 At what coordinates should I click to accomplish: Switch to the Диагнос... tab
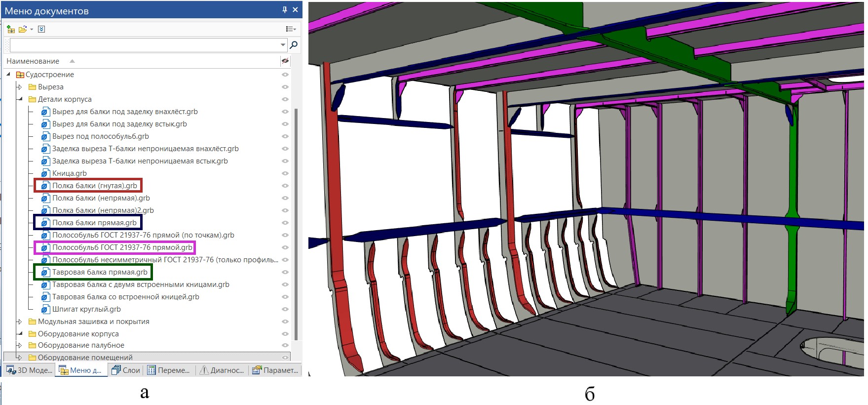coord(222,370)
